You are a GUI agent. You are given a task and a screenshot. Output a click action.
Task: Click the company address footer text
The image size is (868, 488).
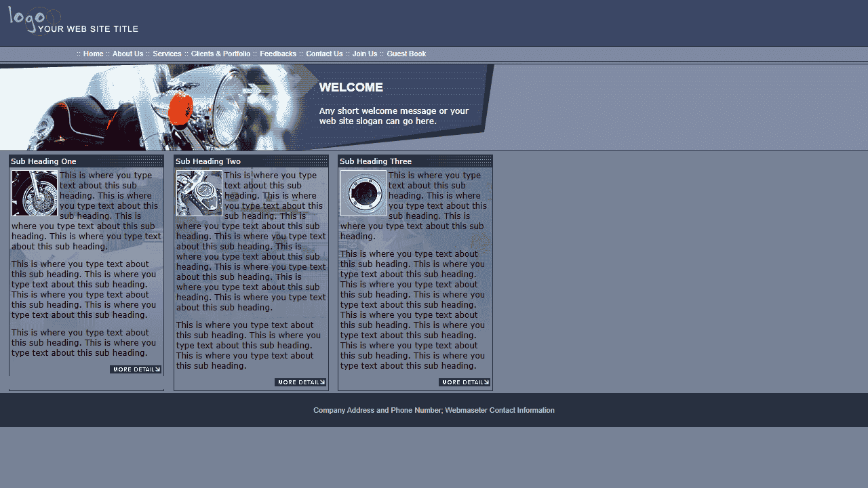coord(434,410)
